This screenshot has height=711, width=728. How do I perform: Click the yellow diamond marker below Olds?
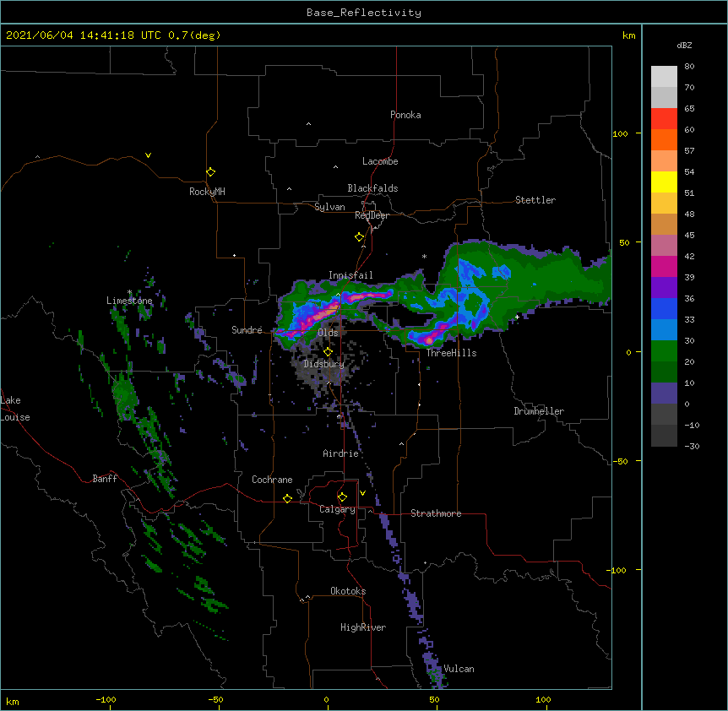point(328,351)
